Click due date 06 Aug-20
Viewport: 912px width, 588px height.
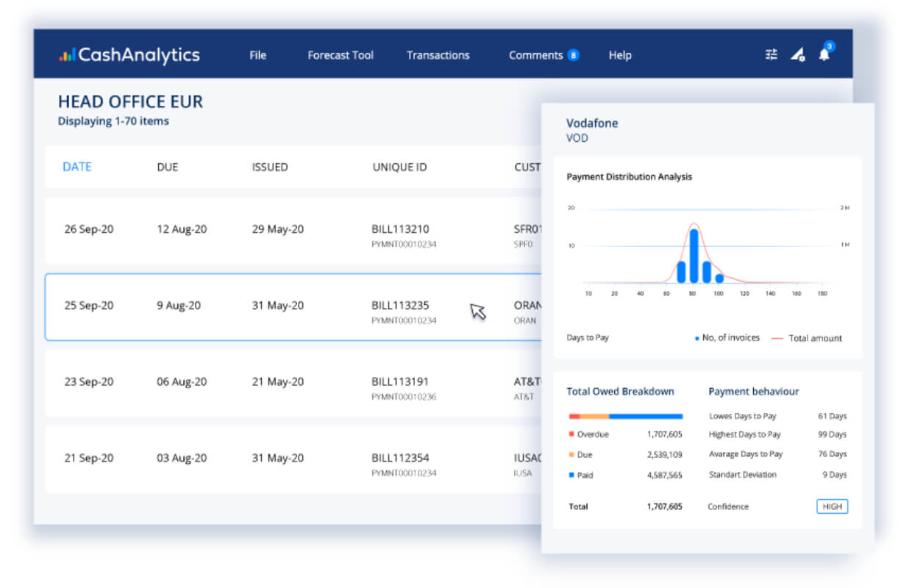(182, 381)
